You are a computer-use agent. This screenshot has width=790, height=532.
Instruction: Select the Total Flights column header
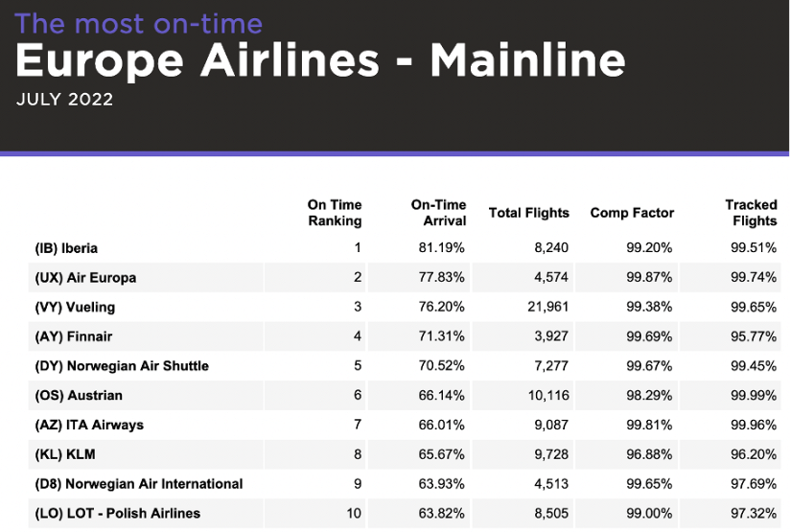528,213
